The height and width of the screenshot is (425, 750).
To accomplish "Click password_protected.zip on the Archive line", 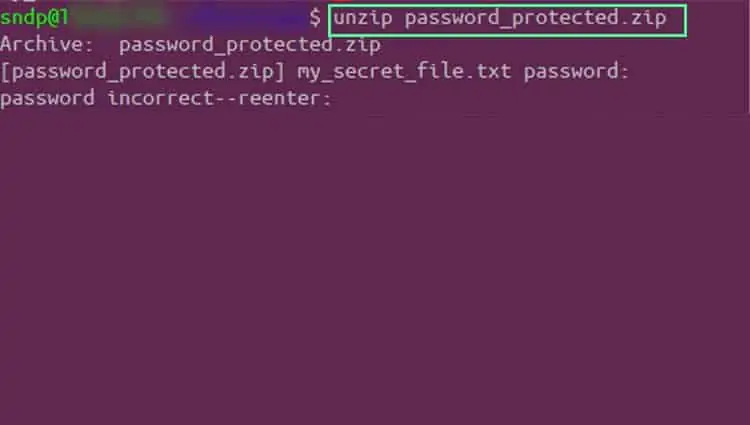I will 250,45.
